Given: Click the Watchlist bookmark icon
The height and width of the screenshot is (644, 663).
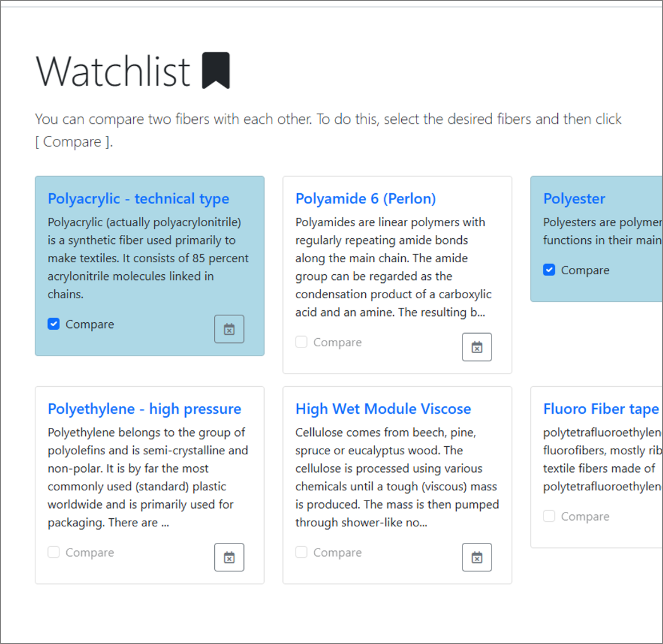Looking at the screenshot, I should point(216,71).
